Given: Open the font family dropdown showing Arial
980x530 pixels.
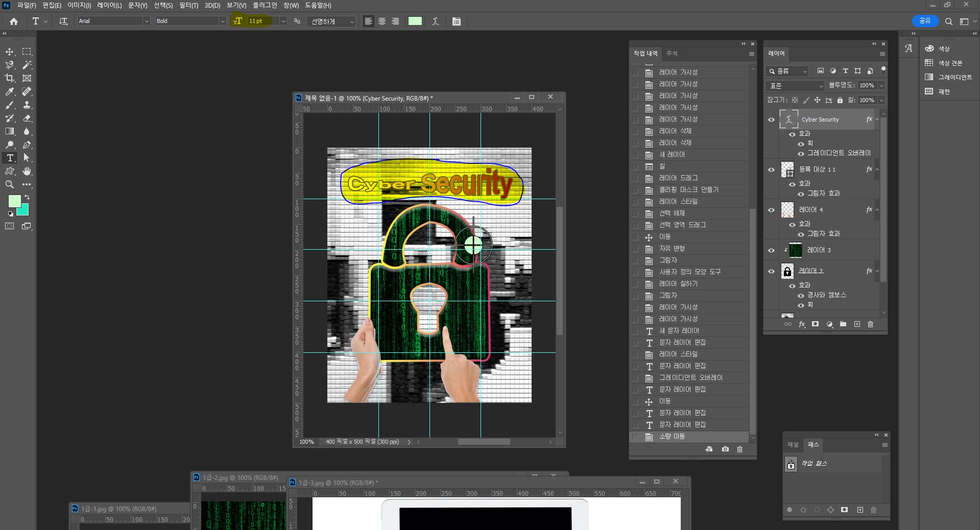Looking at the screenshot, I should [x=113, y=21].
